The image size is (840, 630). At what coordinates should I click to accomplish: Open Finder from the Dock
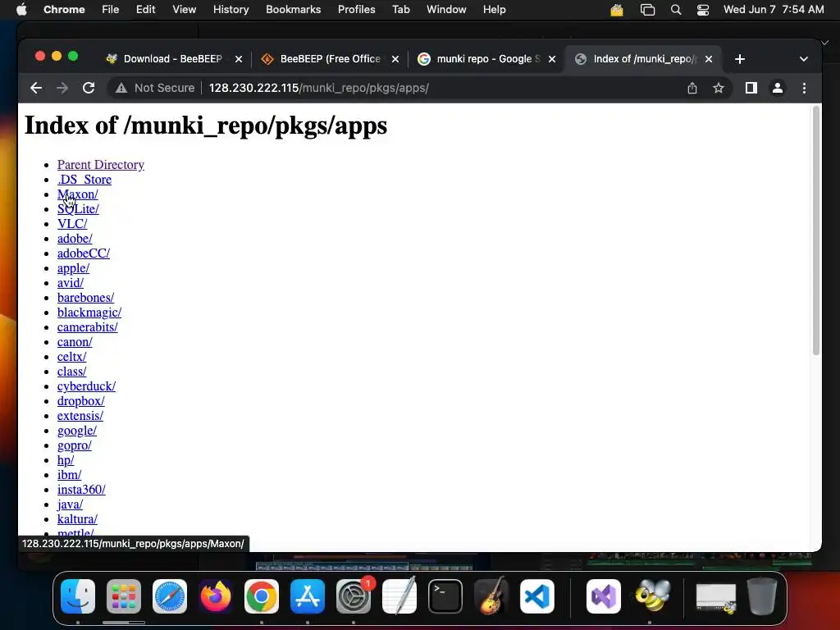78,596
